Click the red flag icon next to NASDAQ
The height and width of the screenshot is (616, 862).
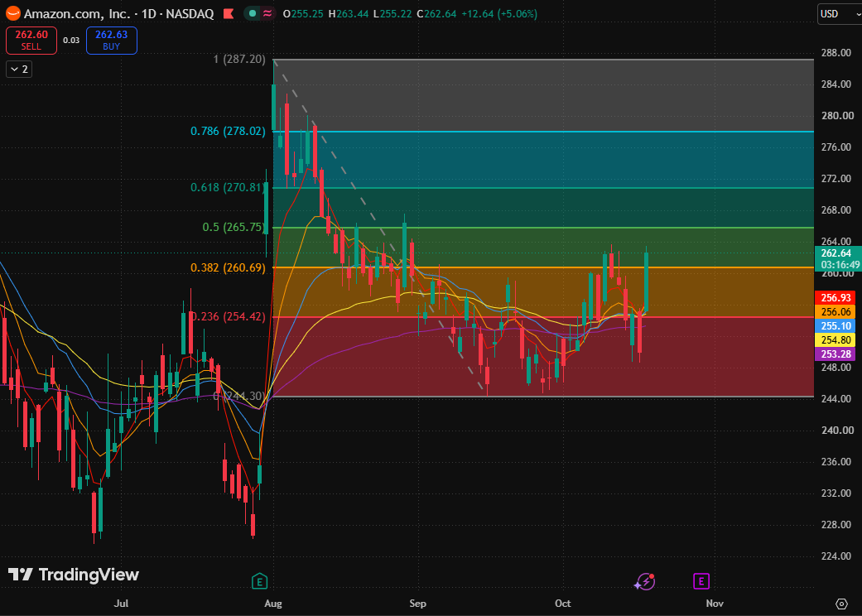pos(229,14)
